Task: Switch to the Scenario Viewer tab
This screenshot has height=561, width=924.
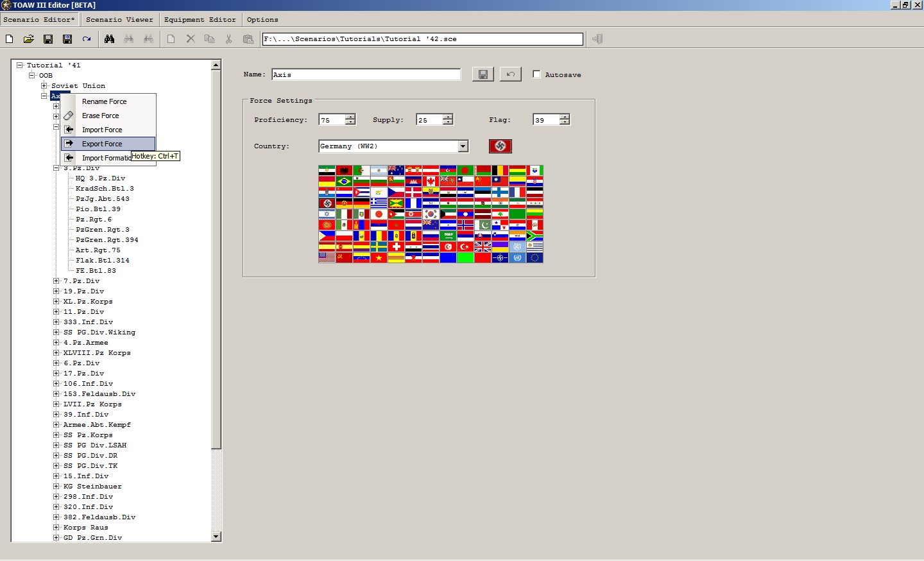Action: coord(119,20)
